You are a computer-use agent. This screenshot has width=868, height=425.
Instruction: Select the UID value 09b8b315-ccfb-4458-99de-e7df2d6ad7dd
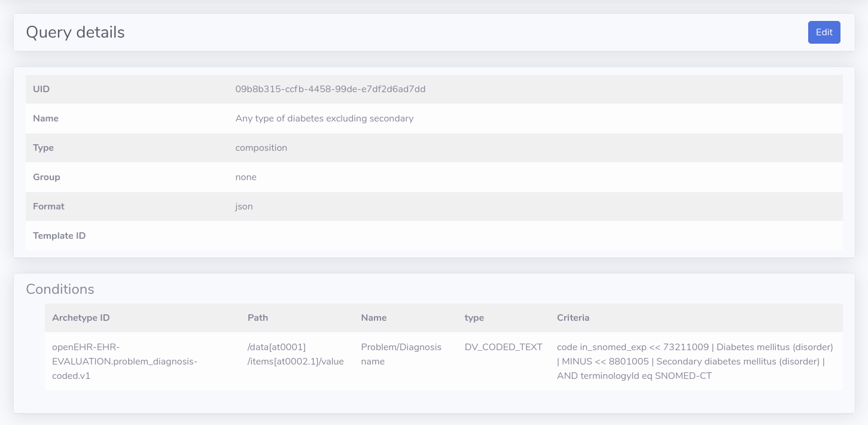(330, 89)
